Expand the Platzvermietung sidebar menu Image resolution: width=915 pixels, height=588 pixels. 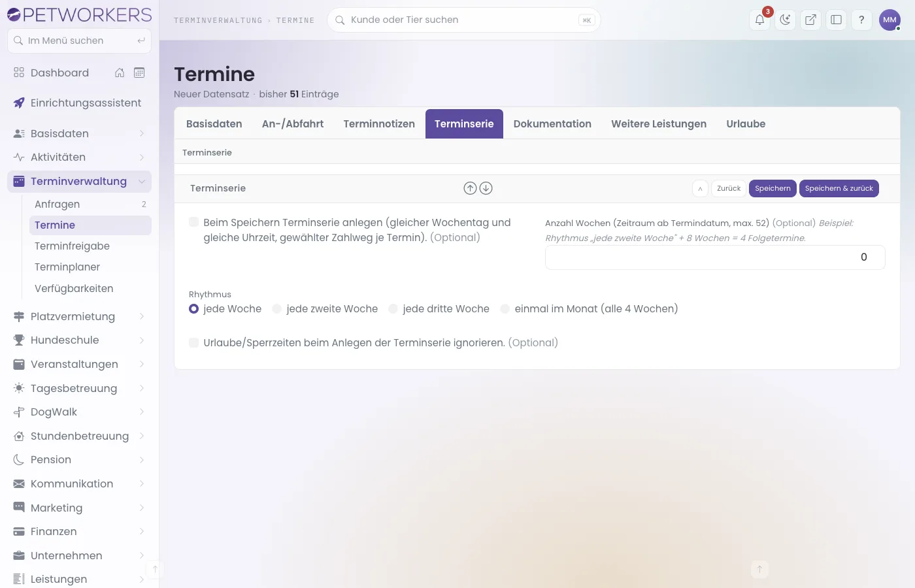pyautogui.click(x=79, y=316)
